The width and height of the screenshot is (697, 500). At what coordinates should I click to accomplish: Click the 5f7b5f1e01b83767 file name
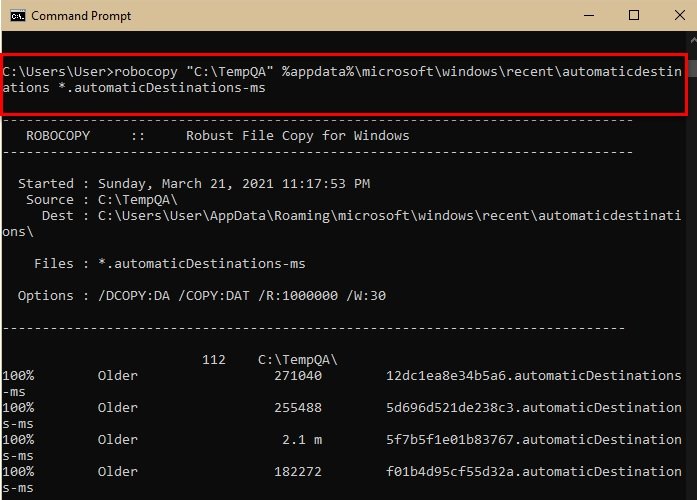pyautogui.click(x=533, y=439)
